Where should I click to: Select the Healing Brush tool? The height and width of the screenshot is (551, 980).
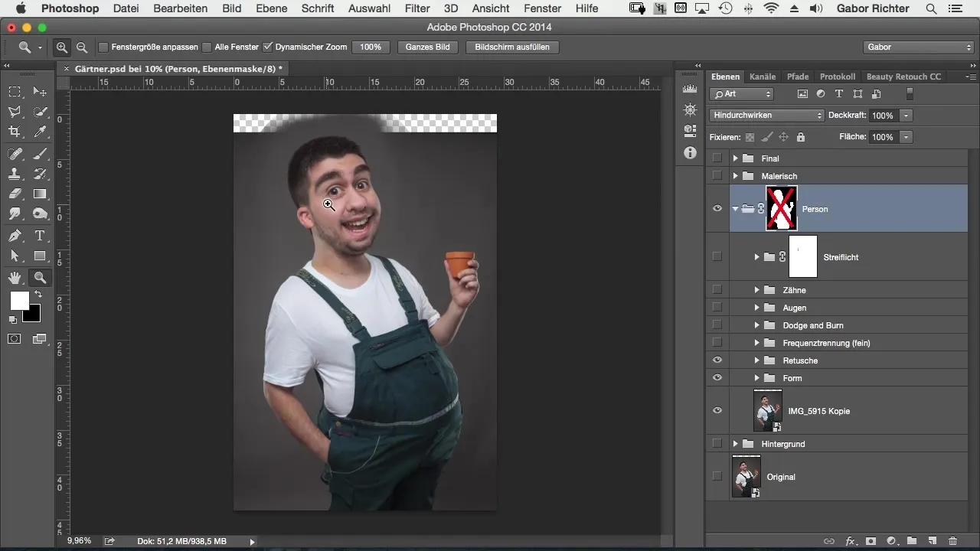pos(15,154)
